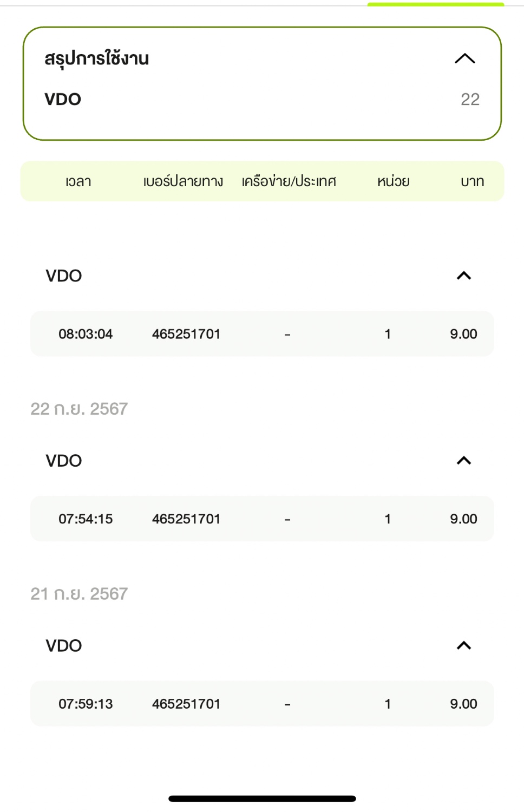This screenshot has height=812, width=524.
Task: Select the หน่วย column header
Action: [394, 181]
